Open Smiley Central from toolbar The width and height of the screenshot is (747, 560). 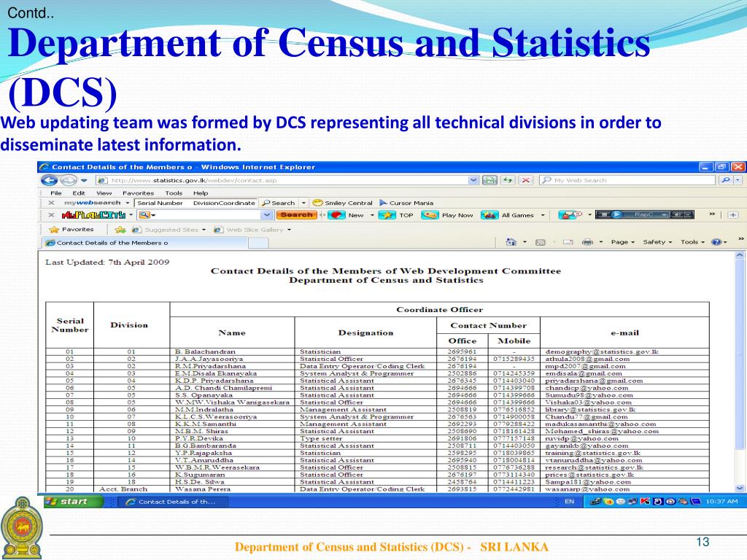point(343,203)
